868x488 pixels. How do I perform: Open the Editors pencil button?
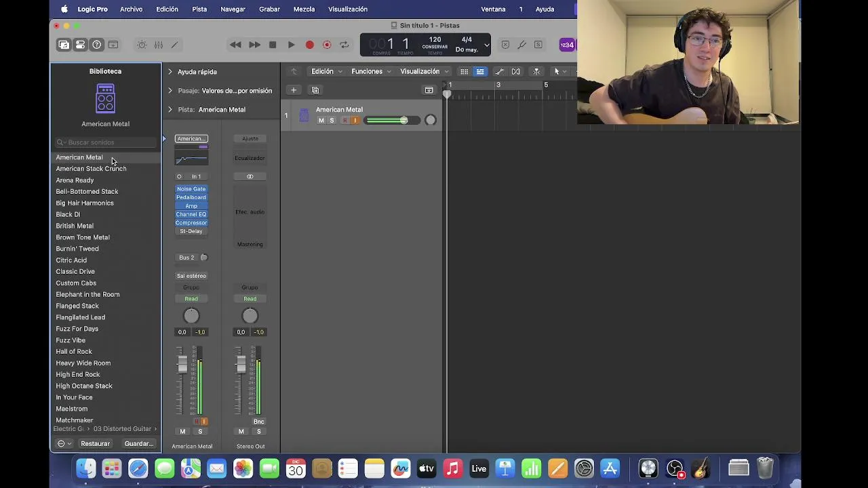tap(174, 45)
